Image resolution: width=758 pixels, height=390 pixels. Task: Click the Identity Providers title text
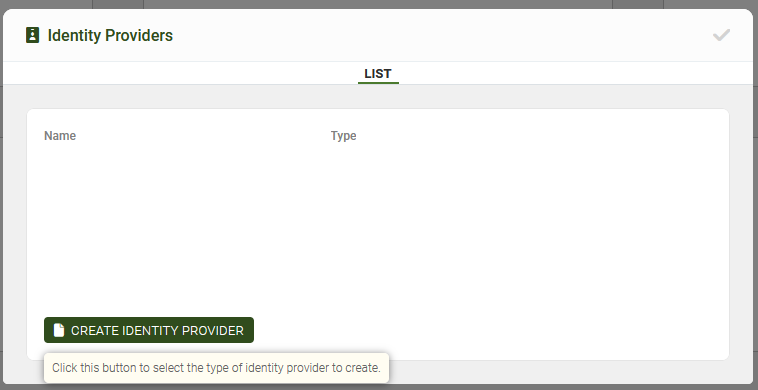tap(110, 35)
